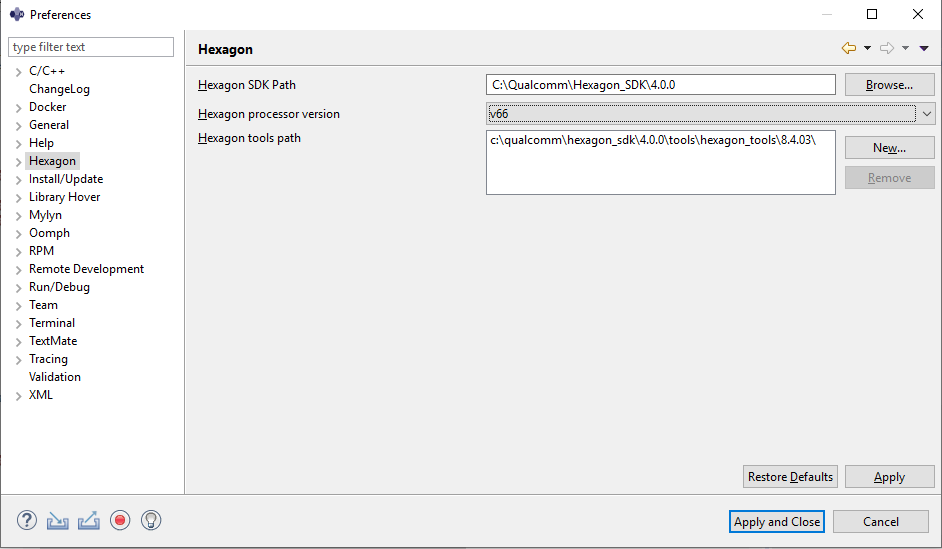
Task: Click the Apply button
Action: [x=889, y=477]
